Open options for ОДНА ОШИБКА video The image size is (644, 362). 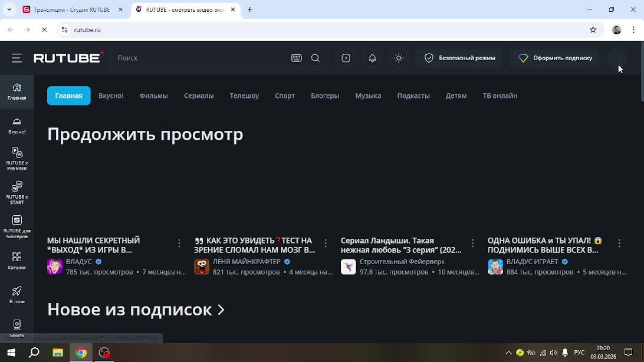[619, 243]
